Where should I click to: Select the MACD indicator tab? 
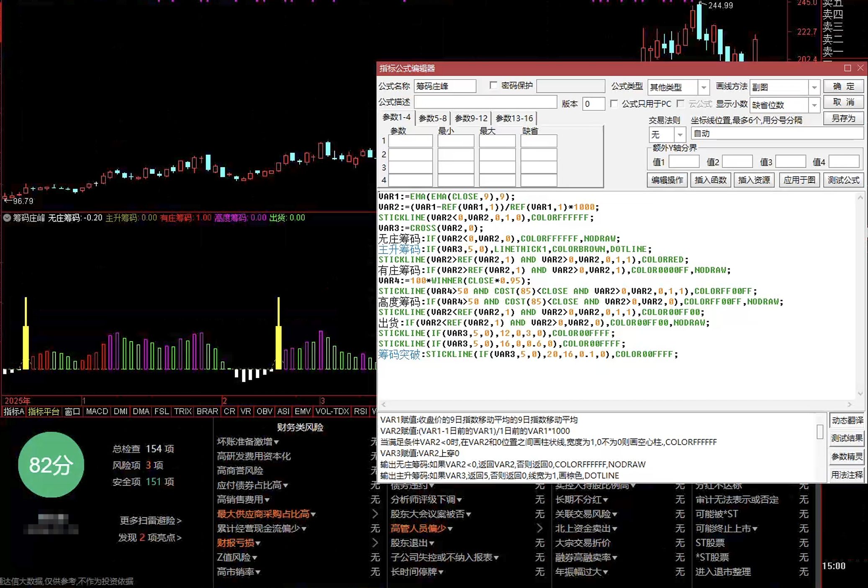[97, 412]
